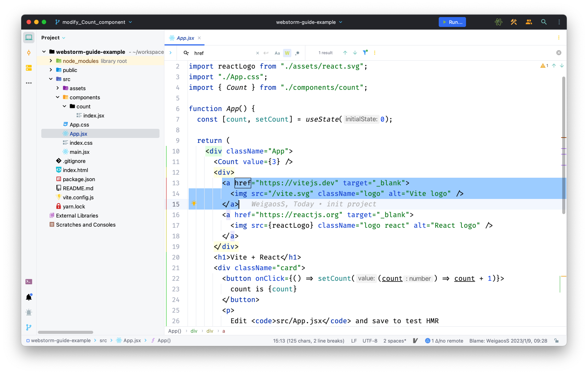Expand the node_modules folder

(x=51, y=61)
